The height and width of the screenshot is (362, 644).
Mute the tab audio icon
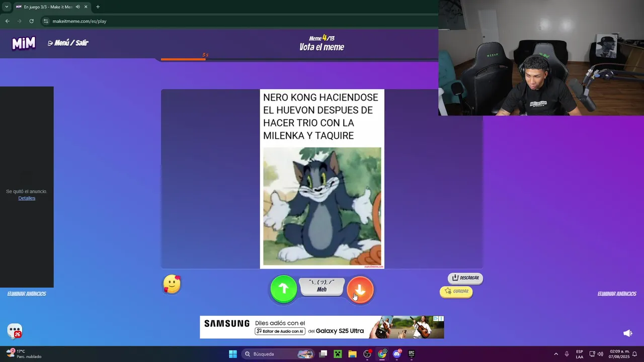[x=77, y=7]
